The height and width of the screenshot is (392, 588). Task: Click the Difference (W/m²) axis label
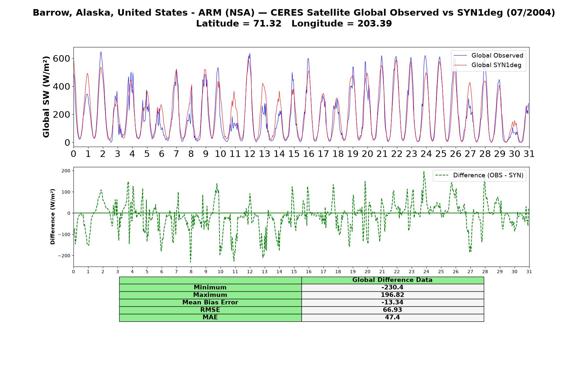click(x=53, y=217)
